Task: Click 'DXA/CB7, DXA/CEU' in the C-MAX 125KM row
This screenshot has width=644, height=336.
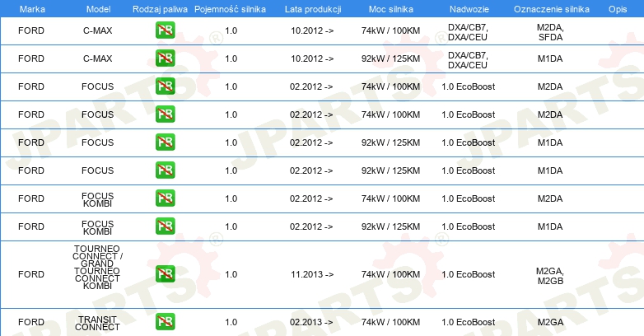Action: [x=468, y=60]
